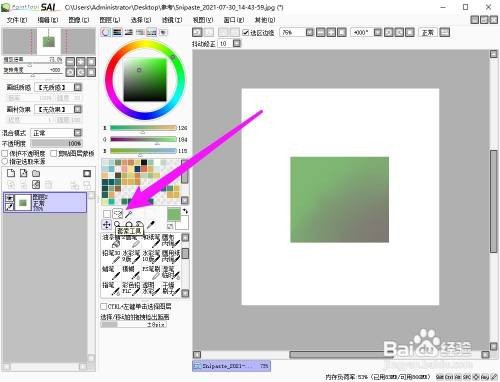500x382 pixels.
Task: Click the undo button in top toolbar
Action: coord(197,32)
